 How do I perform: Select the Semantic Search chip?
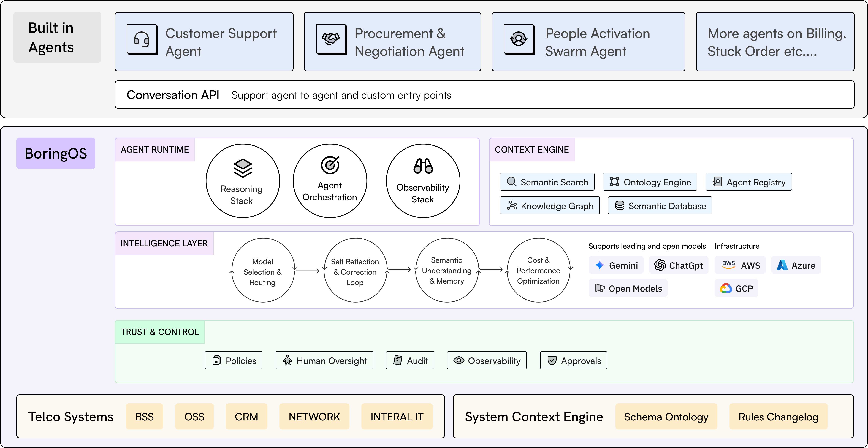click(x=547, y=182)
